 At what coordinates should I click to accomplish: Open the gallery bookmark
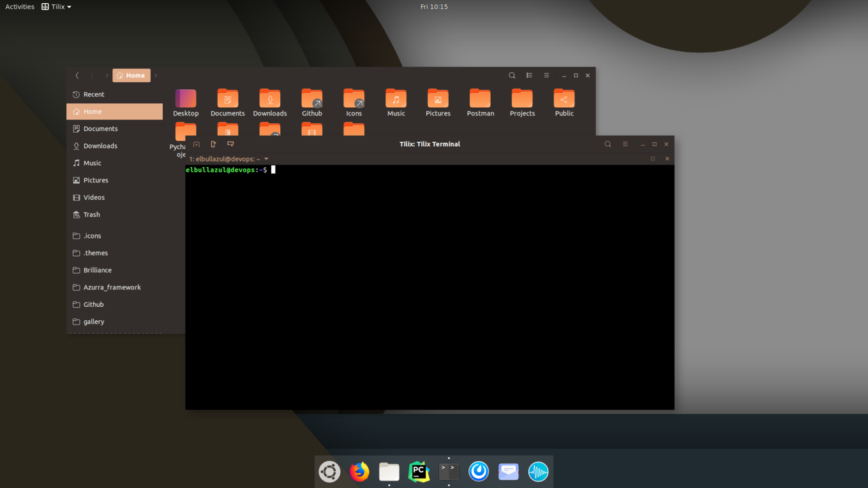pyautogui.click(x=114, y=322)
